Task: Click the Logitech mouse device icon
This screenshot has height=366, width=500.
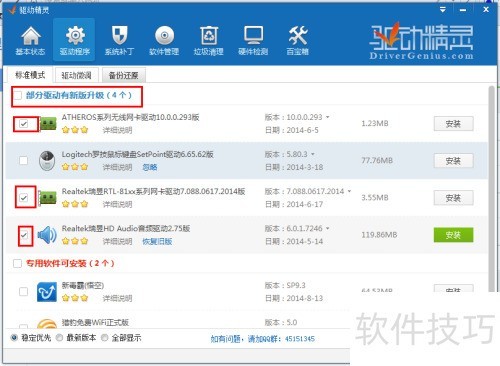Action: tap(47, 161)
